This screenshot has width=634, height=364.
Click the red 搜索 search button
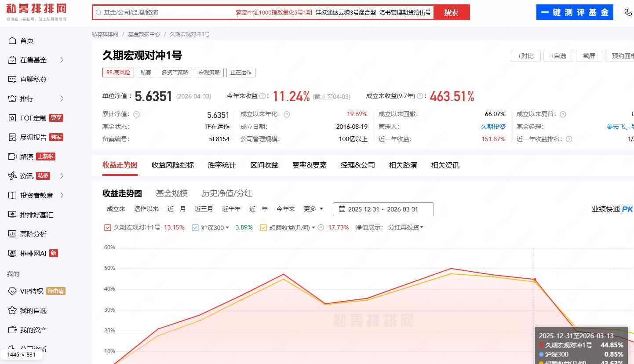coord(451,12)
